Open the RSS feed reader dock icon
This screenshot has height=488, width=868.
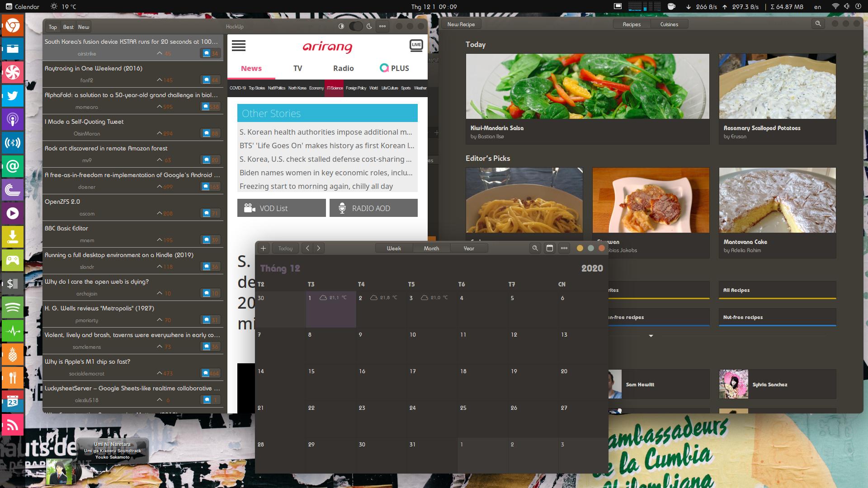pyautogui.click(x=13, y=425)
